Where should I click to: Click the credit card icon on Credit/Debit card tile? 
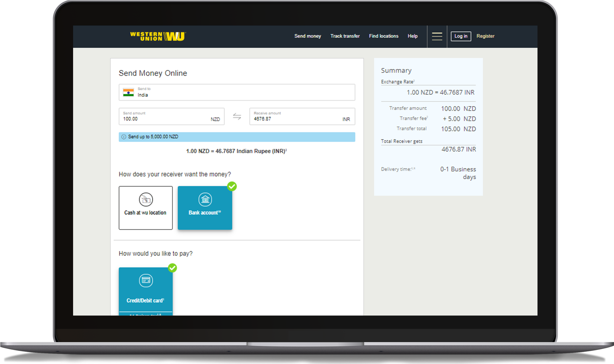[x=146, y=280]
